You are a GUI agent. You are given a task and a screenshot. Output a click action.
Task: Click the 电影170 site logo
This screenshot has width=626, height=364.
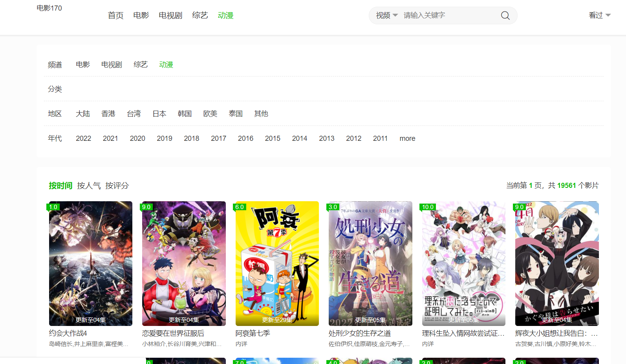pos(49,8)
